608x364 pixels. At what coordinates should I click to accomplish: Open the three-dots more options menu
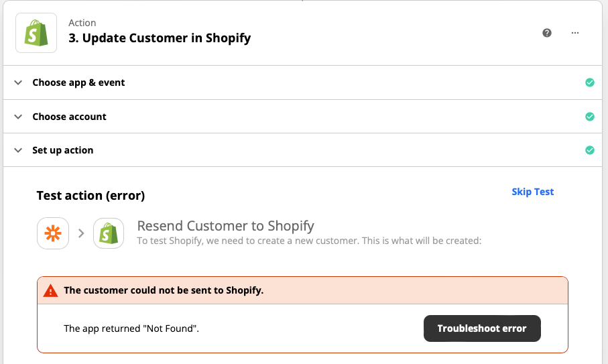point(575,33)
